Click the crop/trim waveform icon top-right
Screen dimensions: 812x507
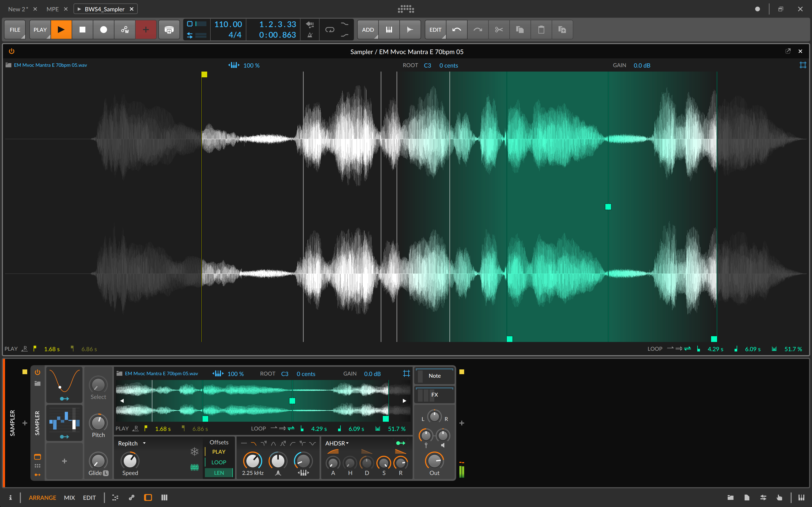(803, 65)
